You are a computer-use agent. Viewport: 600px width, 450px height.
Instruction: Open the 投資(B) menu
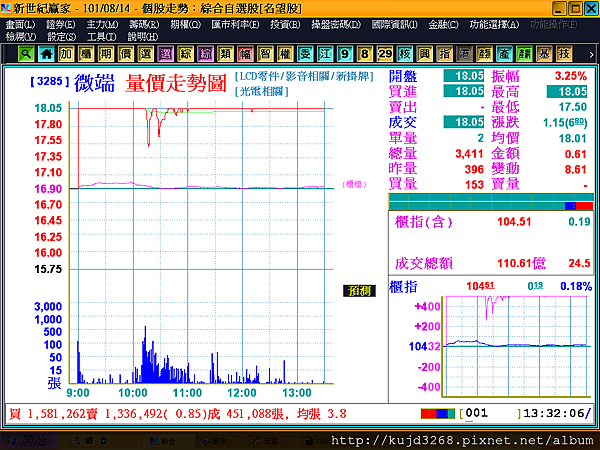[x=285, y=25]
